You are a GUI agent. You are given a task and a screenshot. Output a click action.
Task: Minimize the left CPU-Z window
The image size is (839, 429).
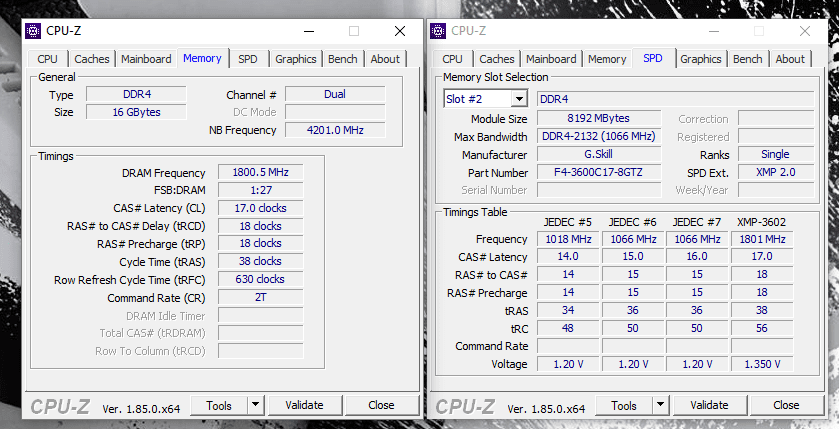click(x=309, y=31)
